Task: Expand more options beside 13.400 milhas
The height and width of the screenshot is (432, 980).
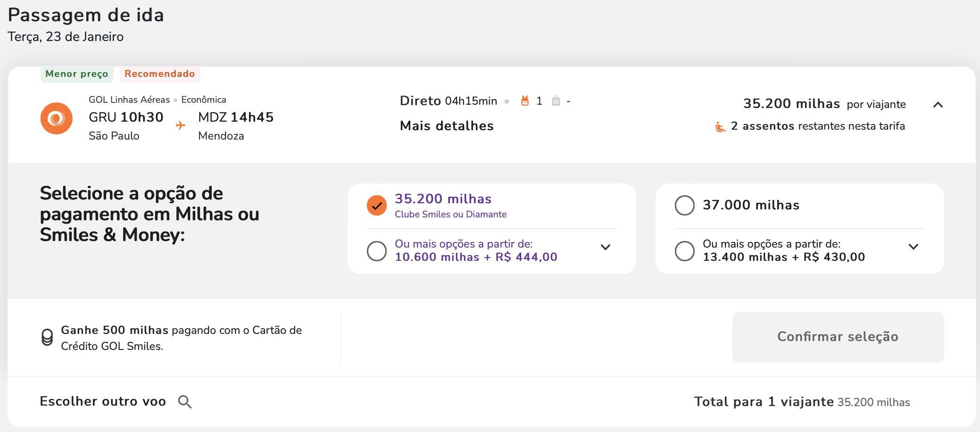Action: click(914, 247)
